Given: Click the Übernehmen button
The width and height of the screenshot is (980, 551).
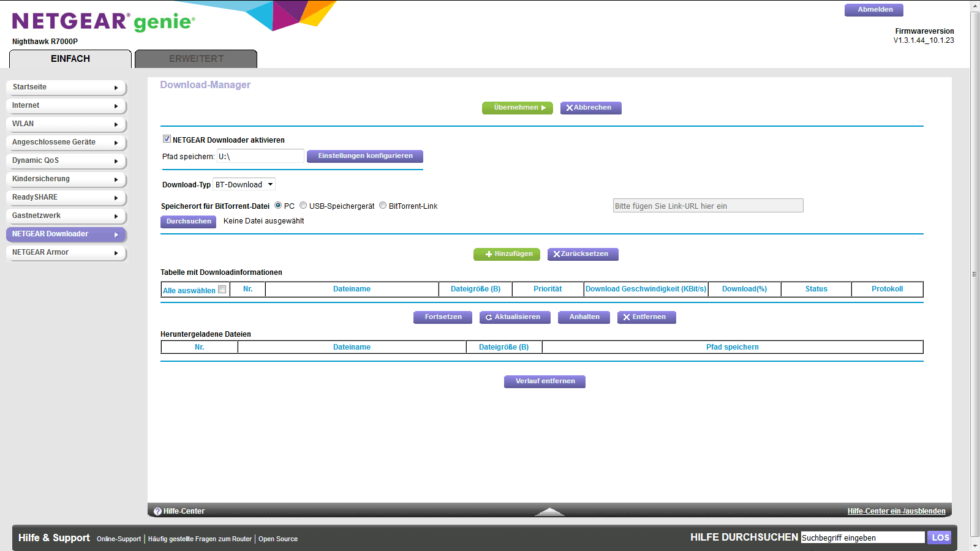Looking at the screenshot, I should coord(518,108).
